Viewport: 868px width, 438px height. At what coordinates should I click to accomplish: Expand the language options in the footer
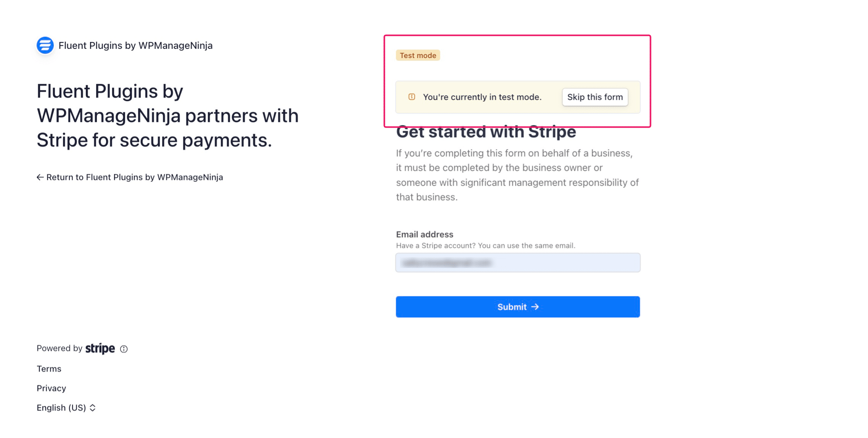click(x=65, y=408)
